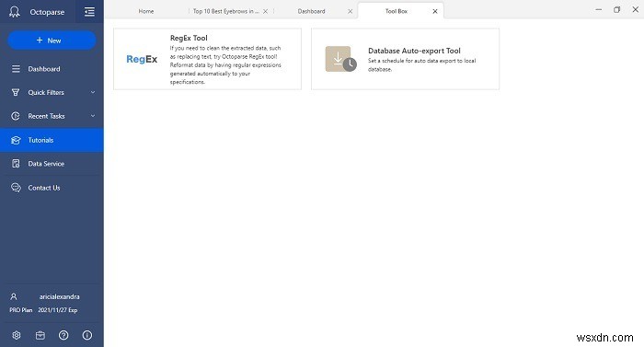
Task: Click the Quick Filters funnel icon
Action: [x=16, y=93]
